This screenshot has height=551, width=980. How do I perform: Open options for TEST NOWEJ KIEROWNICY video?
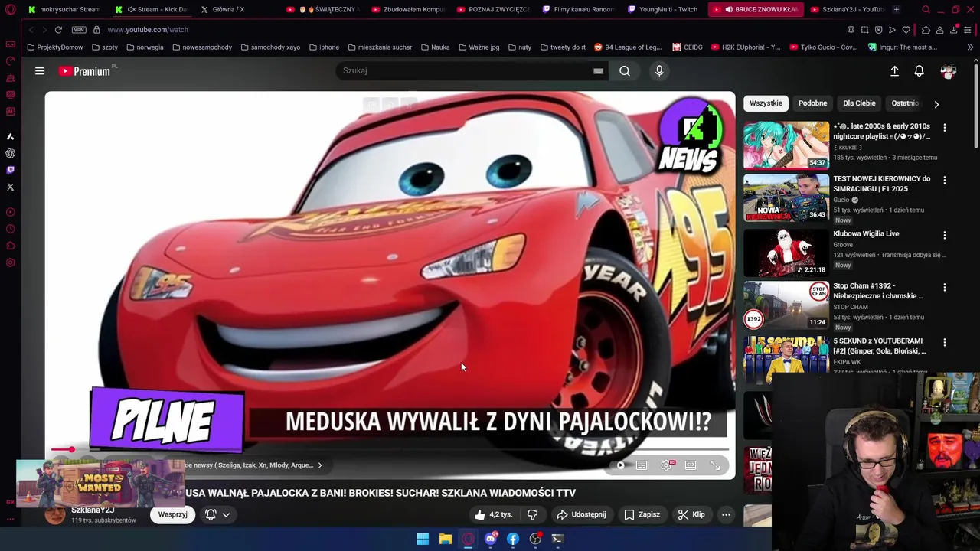tap(944, 181)
